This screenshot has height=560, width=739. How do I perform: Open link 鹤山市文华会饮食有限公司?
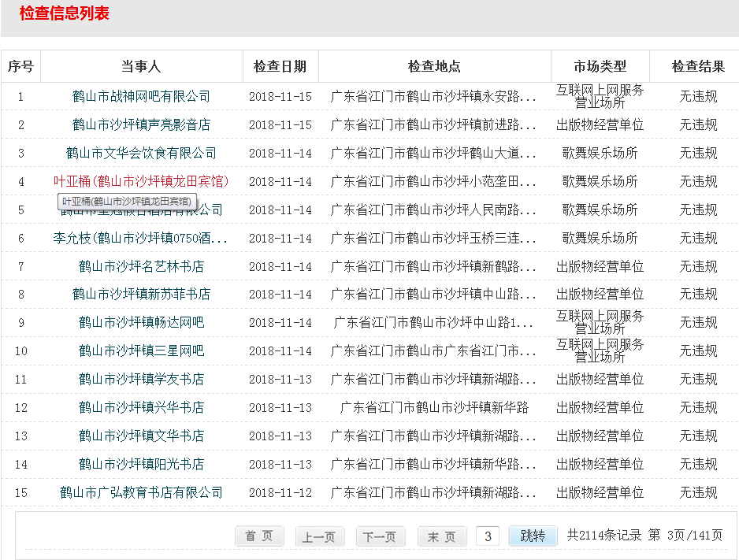pos(141,153)
